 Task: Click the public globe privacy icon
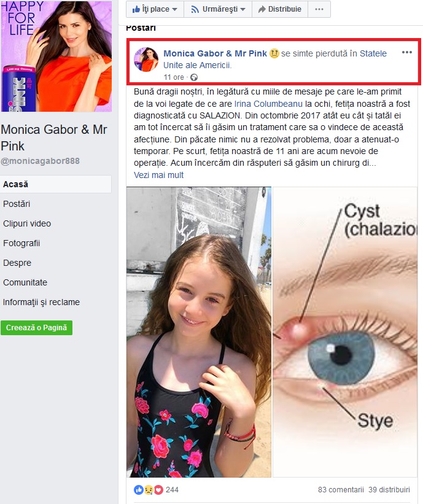(194, 77)
